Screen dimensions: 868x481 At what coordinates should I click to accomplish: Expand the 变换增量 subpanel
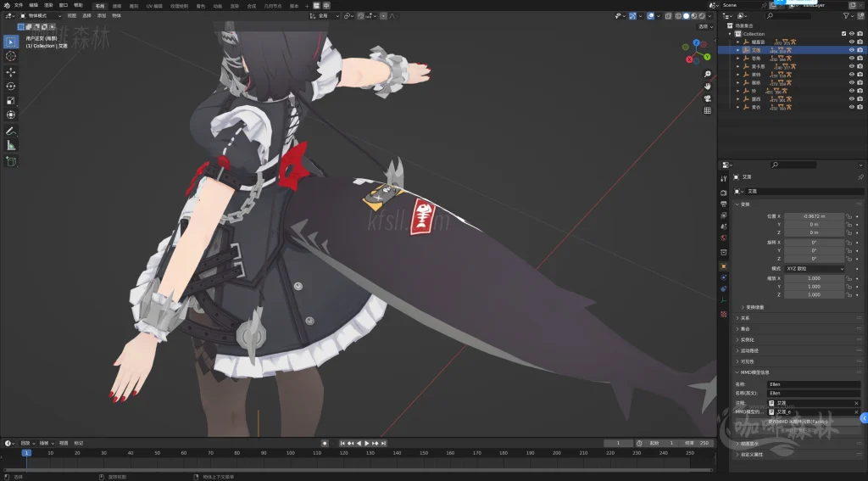point(753,307)
